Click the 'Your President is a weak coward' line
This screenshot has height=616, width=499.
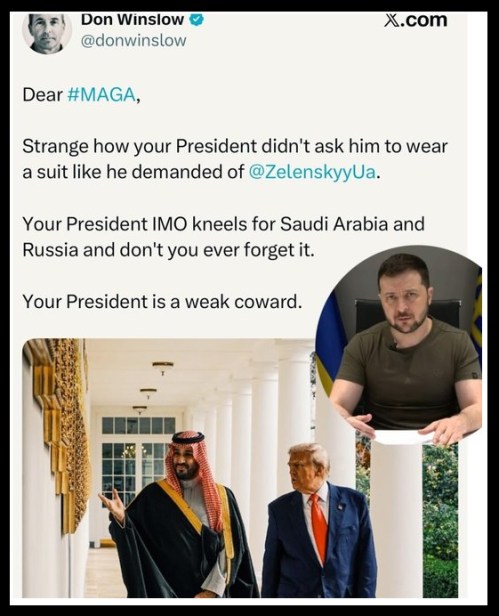pyautogui.click(x=162, y=302)
